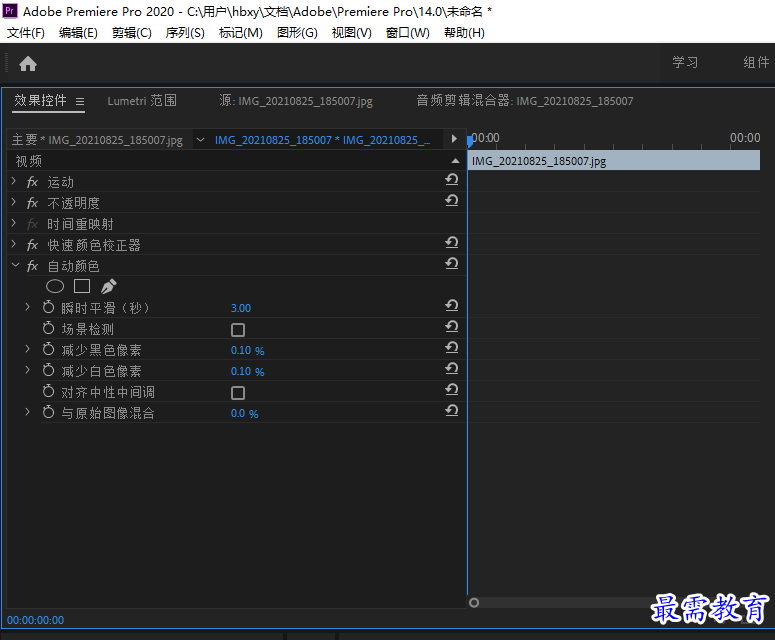
Task: Click the timeline zoom scrollbar handle
Action: click(x=474, y=602)
